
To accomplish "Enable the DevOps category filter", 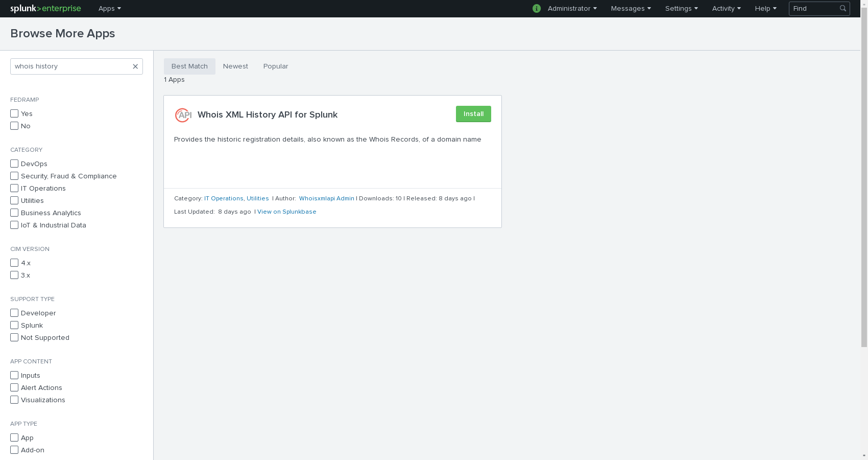I will tap(14, 164).
